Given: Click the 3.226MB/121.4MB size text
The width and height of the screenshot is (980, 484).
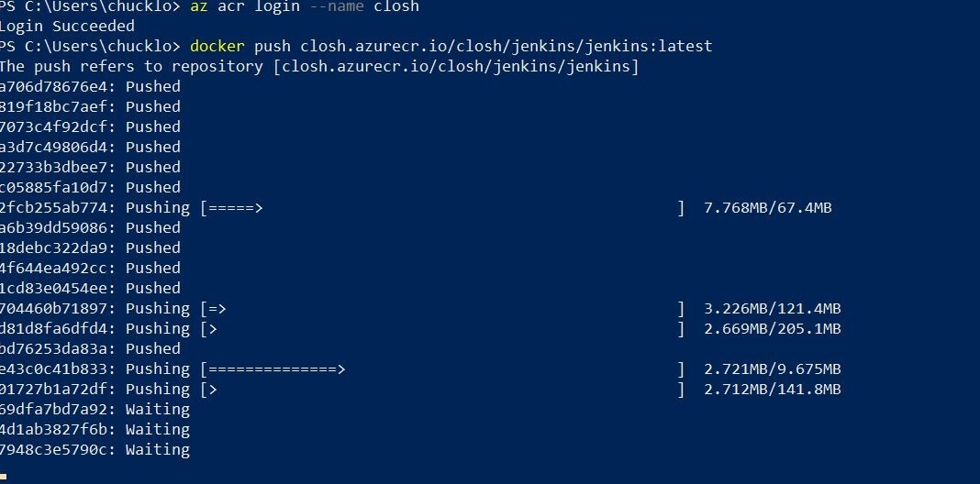Looking at the screenshot, I should (772, 309).
